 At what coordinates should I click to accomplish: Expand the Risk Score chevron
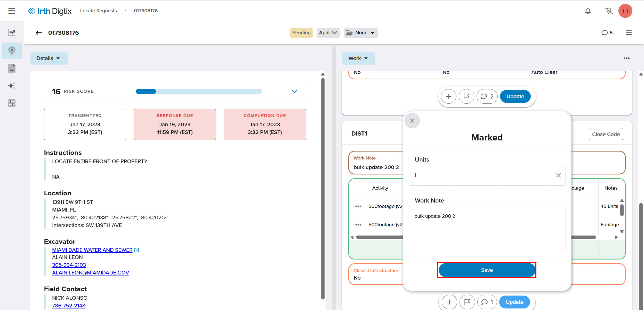tap(294, 91)
